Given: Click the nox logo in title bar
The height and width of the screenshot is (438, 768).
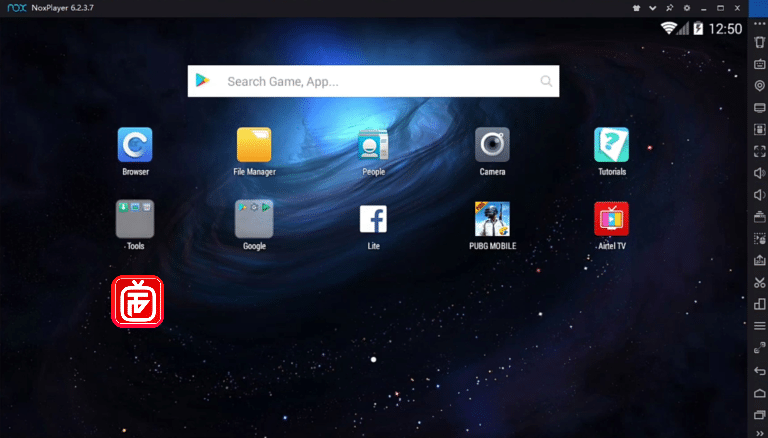Looking at the screenshot, I should click(x=17, y=8).
